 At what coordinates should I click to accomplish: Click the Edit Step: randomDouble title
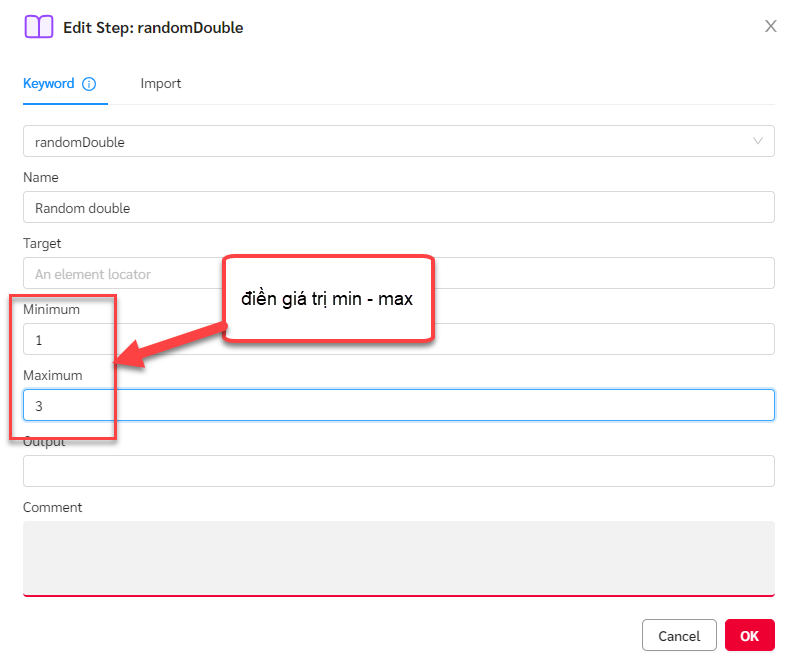[x=153, y=28]
